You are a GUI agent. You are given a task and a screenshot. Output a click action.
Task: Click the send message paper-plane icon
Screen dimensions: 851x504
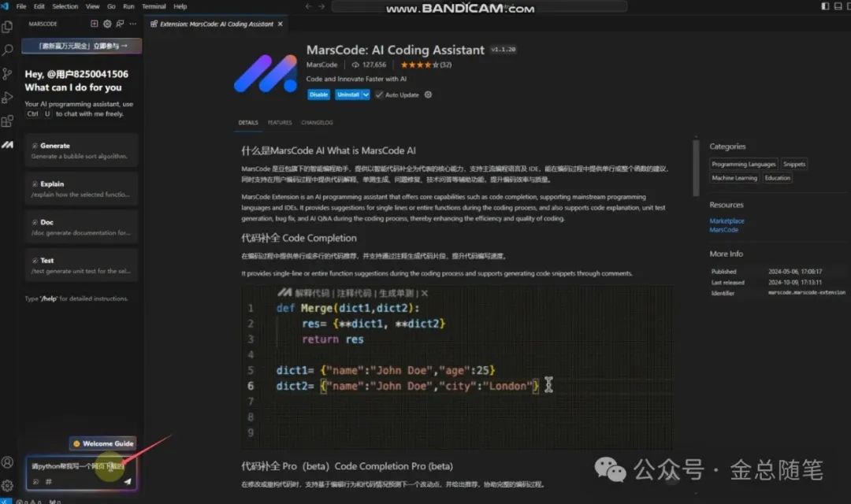point(128,481)
